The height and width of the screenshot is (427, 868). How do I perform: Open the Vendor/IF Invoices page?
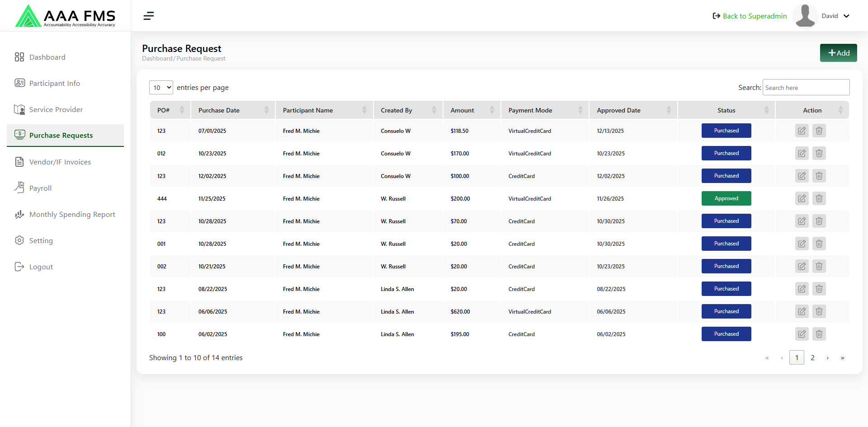coord(60,162)
